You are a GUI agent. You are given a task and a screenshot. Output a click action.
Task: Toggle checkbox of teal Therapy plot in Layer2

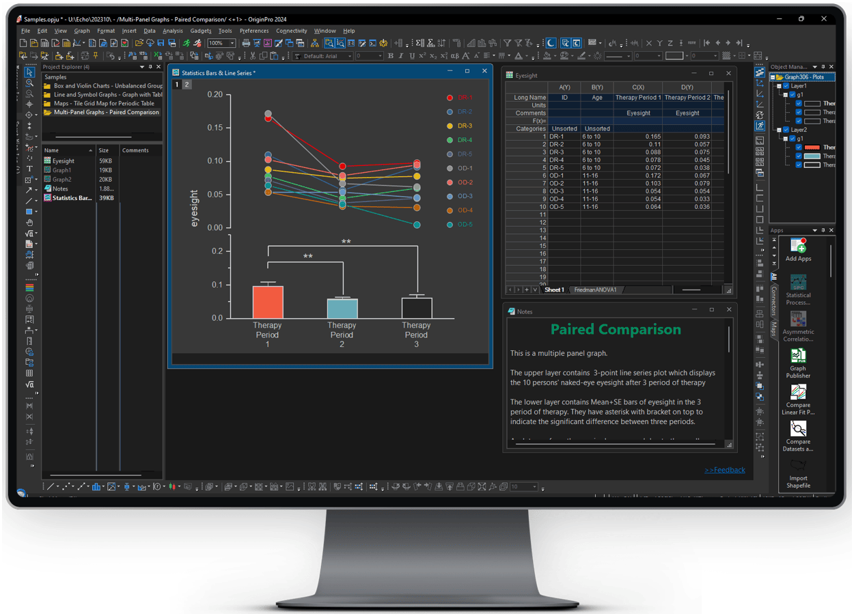click(799, 156)
